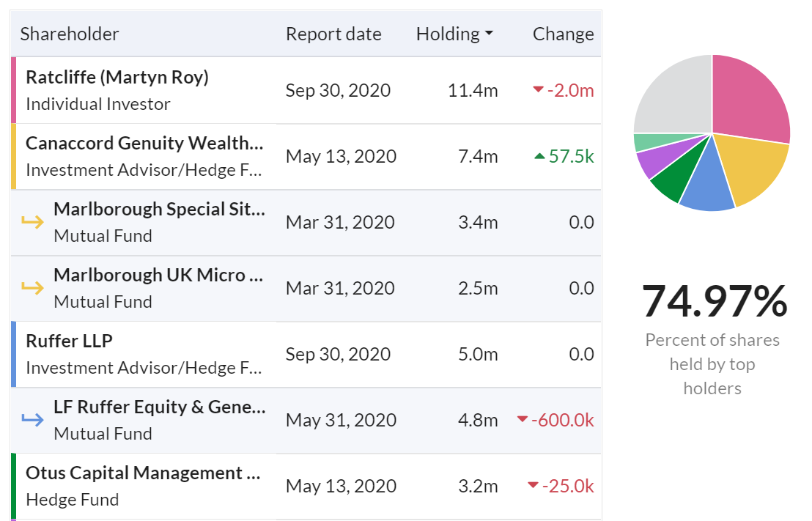
Task: Click yellow sub-fund arrow beside Marlborough UK Micro
Action: (33, 287)
